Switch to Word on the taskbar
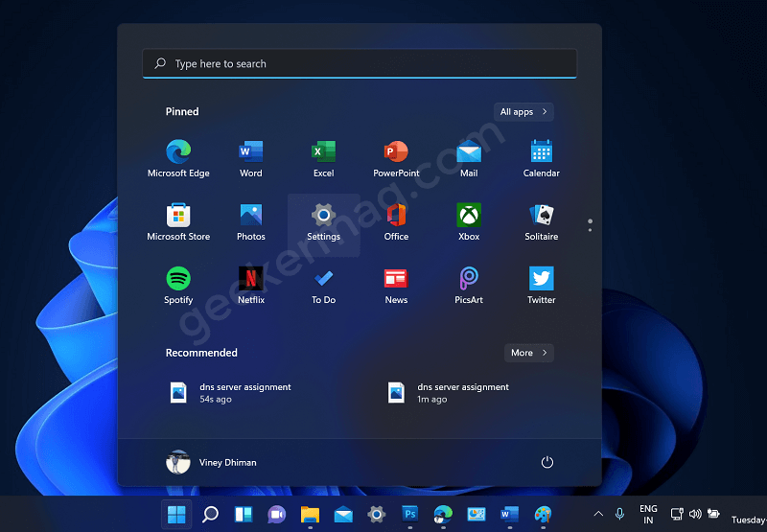Image resolution: width=767 pixels, height=532 pixels. point(510,514)
